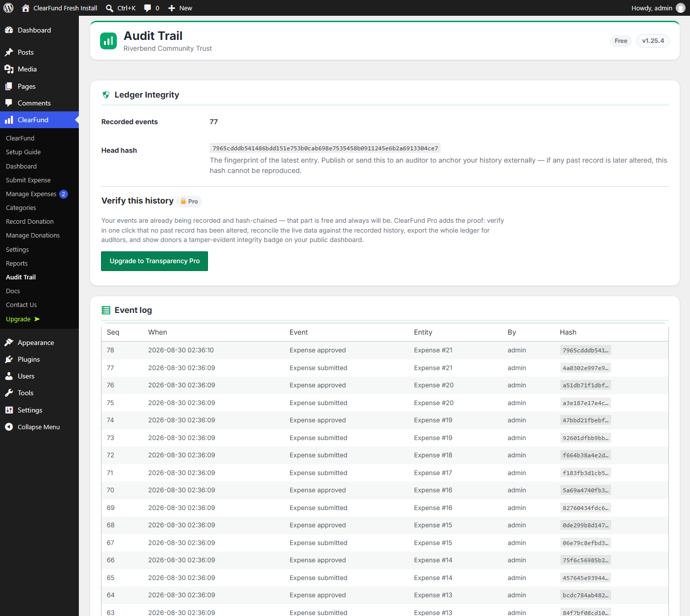Click the Users icon in sidebar

coord(9,376)
